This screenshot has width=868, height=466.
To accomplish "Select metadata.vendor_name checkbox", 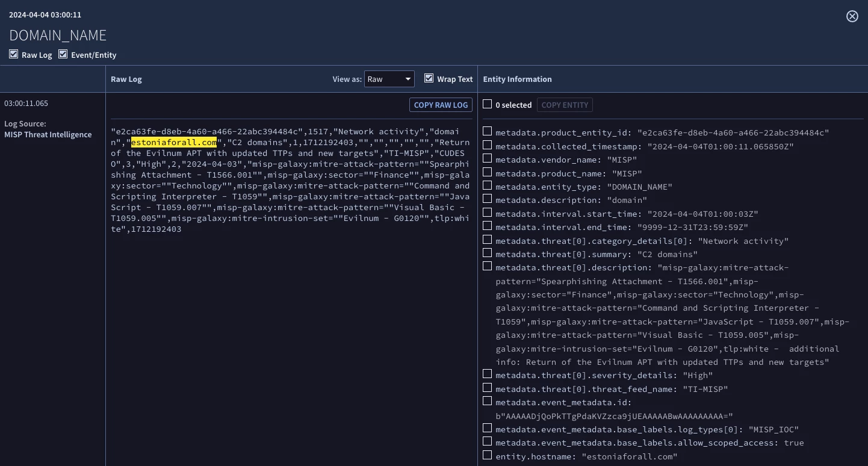I will pos(488,158).
